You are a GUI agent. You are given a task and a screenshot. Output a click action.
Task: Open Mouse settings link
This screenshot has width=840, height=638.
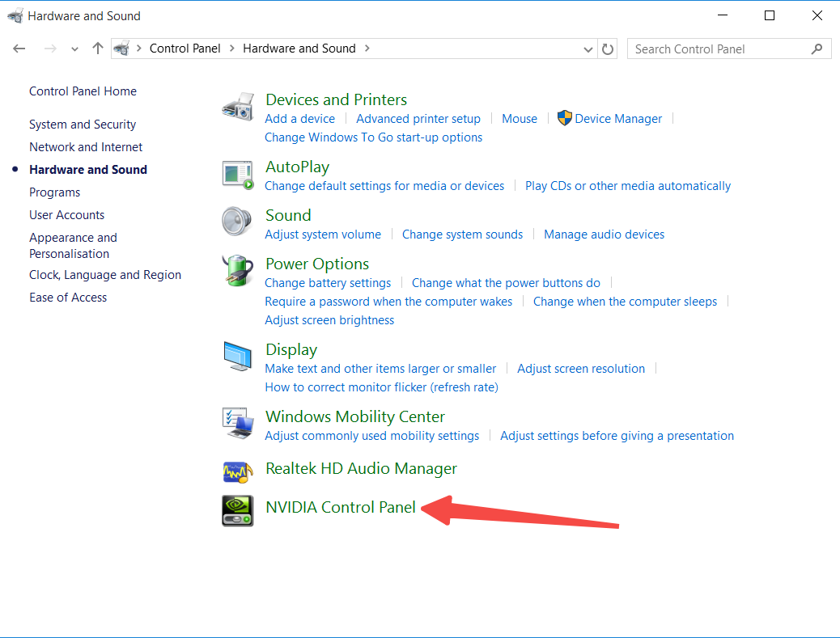coord(520,118)
